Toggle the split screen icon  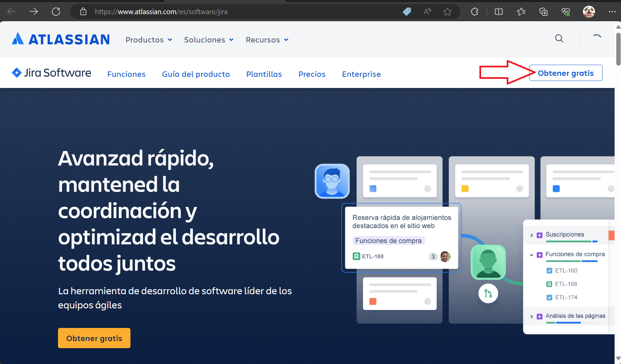click(x=499, y=12)
